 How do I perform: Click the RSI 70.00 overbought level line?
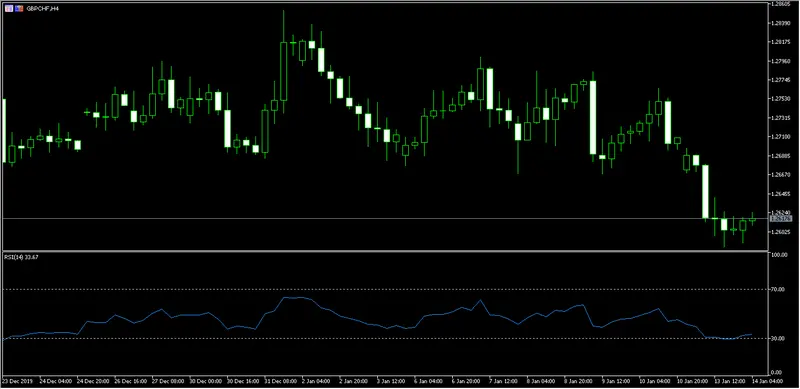[384, 289]
